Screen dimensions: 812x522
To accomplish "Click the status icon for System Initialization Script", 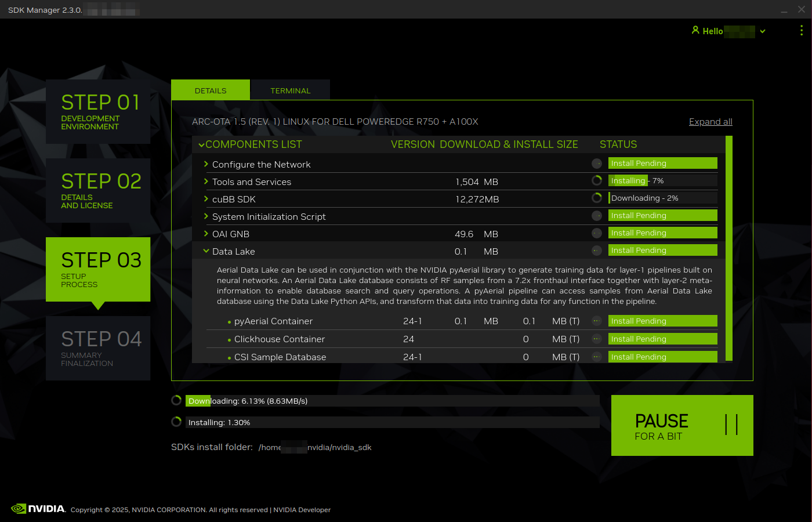I will [x=597, y=216].
